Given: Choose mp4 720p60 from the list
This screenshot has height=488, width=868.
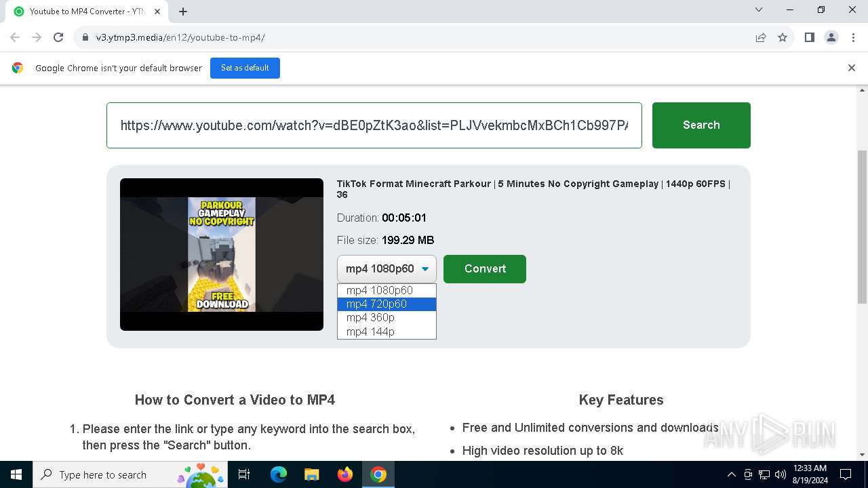Looking at the screenshot, I should click(x=387, y=304).
